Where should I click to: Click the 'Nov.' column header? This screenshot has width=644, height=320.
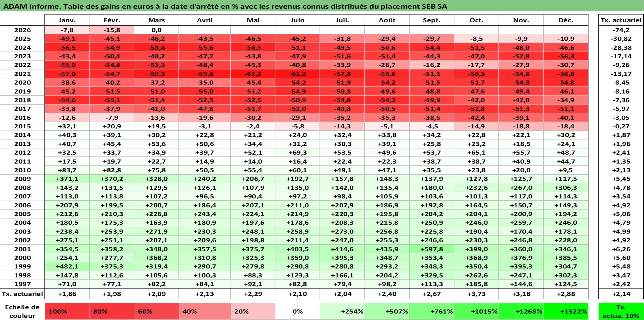tap(521, 20)
